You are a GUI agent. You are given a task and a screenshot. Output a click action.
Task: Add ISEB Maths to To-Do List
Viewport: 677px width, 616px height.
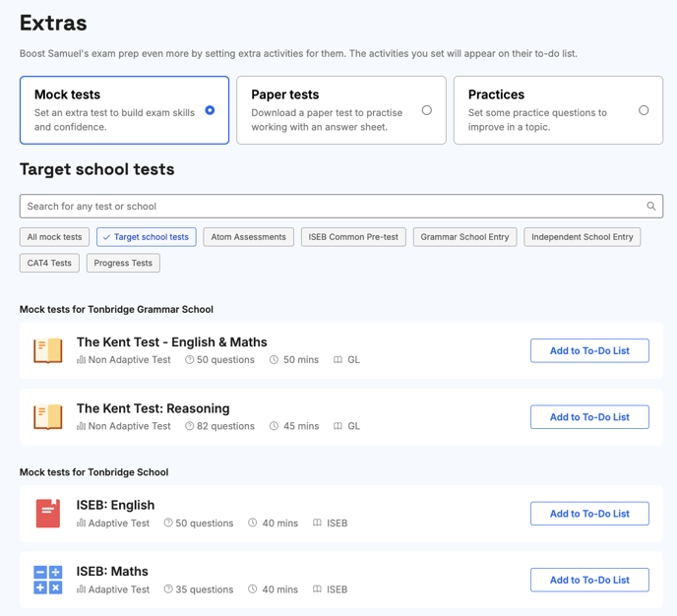(589, 580)
